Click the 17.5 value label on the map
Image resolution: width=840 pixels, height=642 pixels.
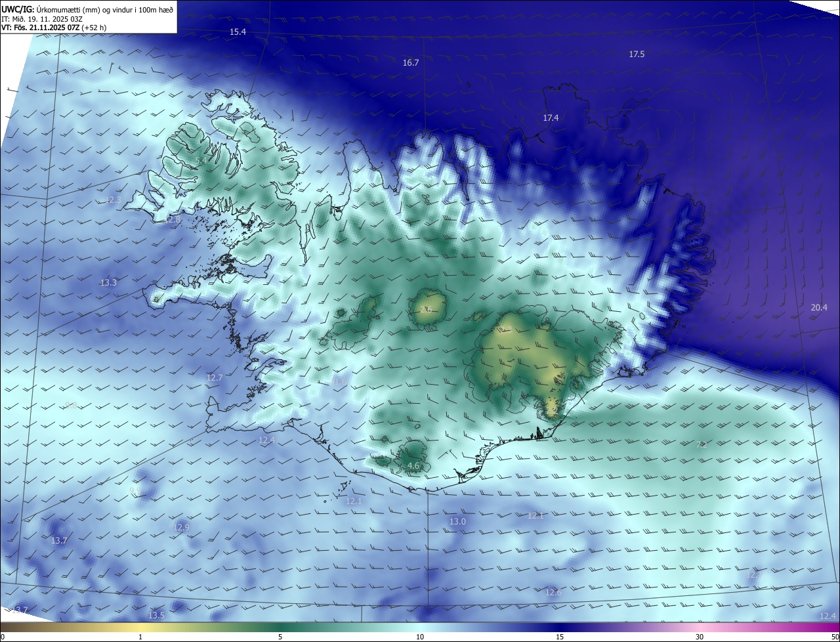tap(637, 54)
